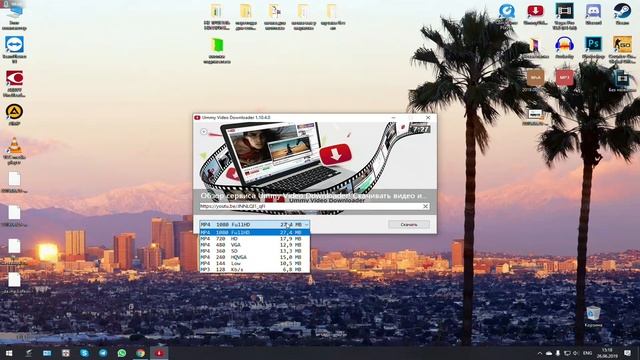
Task: Switch the ENG input language indicator
Action: [x=587, y=353]
